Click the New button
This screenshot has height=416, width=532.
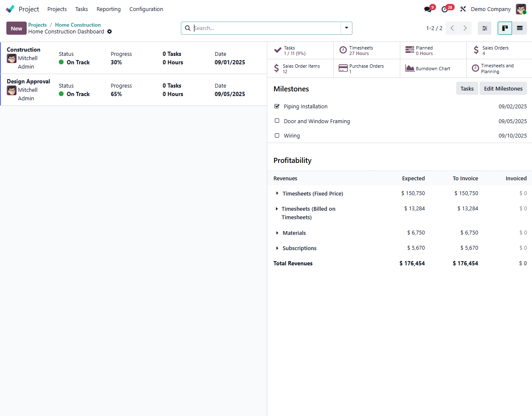pyautogui.click(x=17, y=28)
